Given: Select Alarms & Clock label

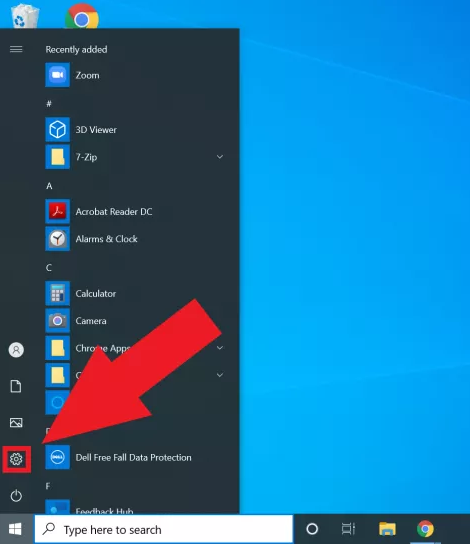Looking at the screenshot, I should pos(106,239).
